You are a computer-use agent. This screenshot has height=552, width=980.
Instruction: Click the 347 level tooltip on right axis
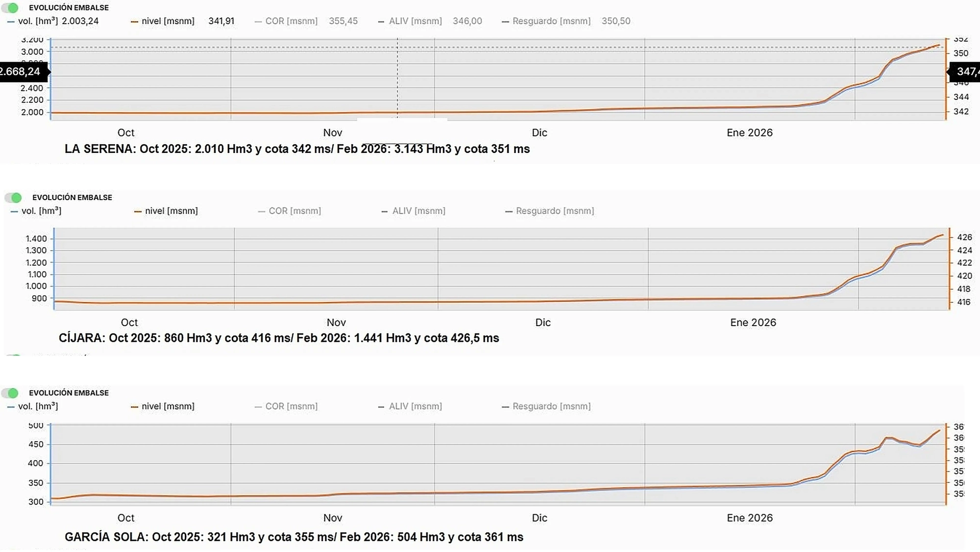963,72
